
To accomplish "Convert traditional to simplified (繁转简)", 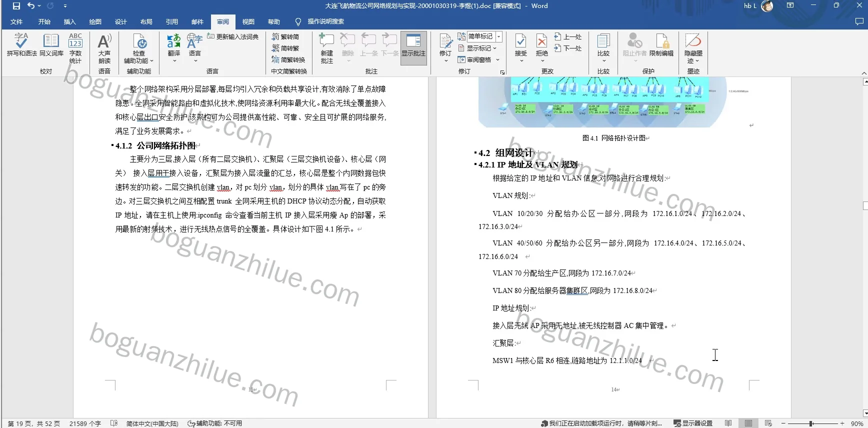I will point(285,36).
